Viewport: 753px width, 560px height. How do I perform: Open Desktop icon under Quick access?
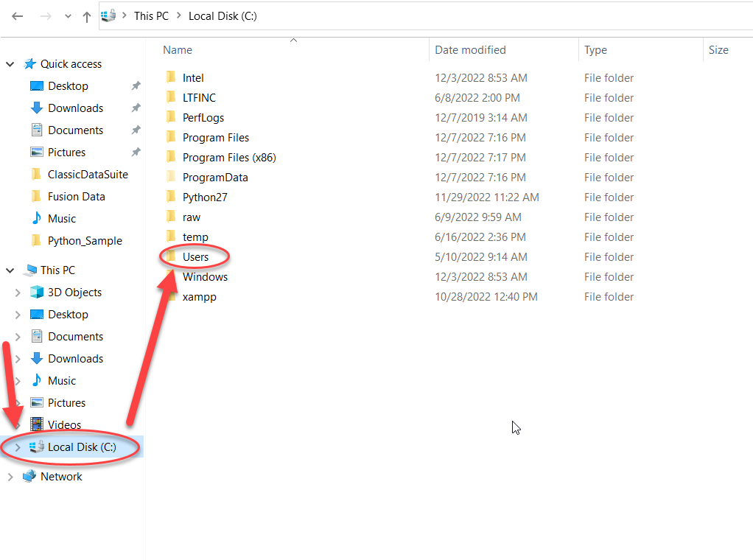[x=37, y=86]
